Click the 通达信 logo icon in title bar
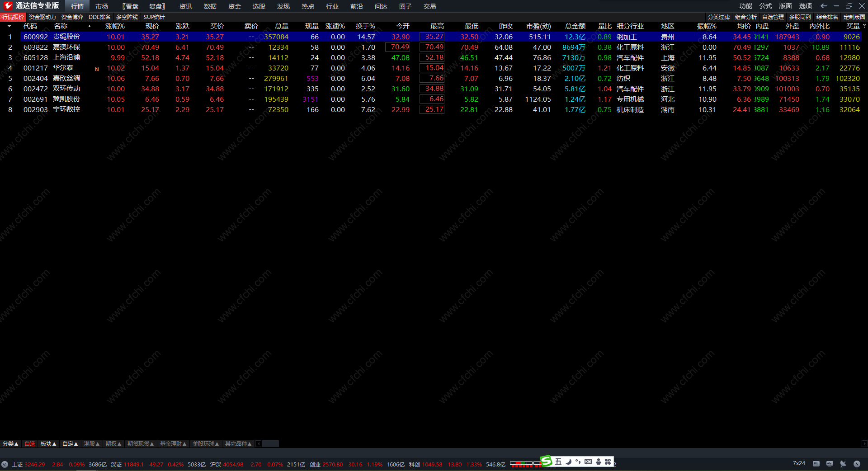The height and width of the screenshot is (471, 868). 8,6
